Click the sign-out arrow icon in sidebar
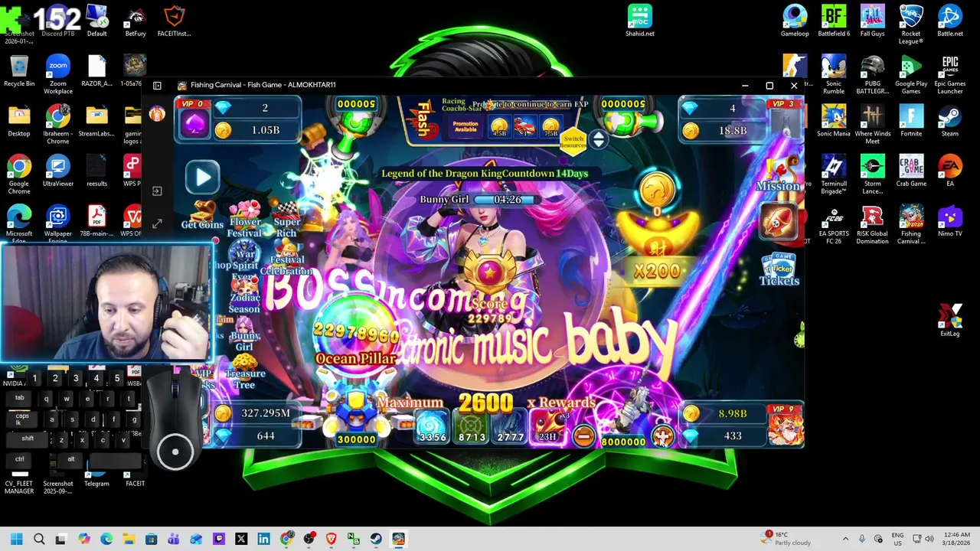The width and height of the screenshot is (980, 551). (157, 191)
